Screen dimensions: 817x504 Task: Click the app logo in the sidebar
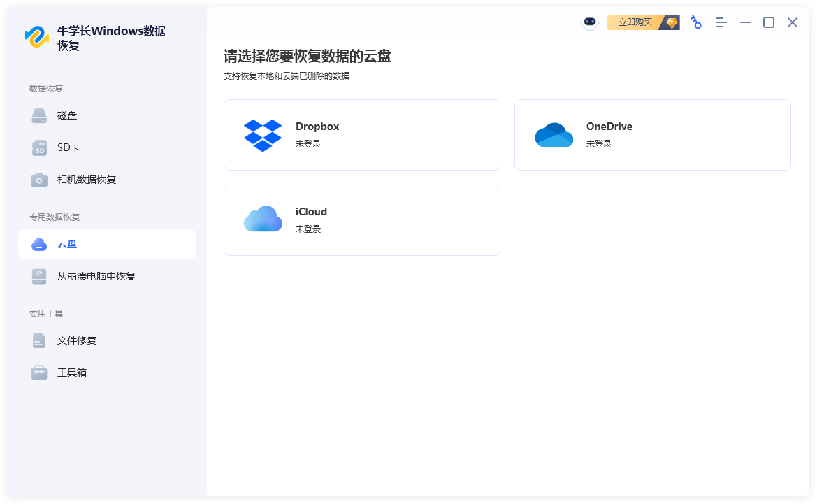[x=37, y=37]
